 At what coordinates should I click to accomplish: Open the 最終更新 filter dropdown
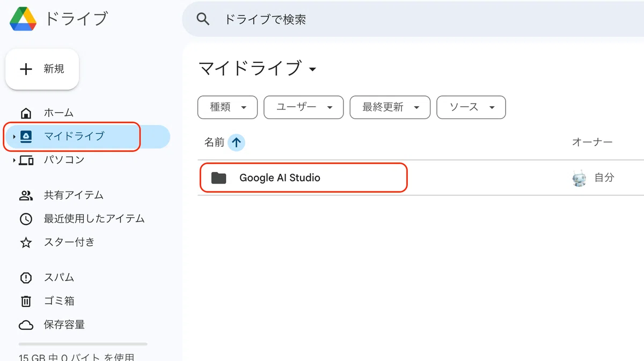coord(390,107)
